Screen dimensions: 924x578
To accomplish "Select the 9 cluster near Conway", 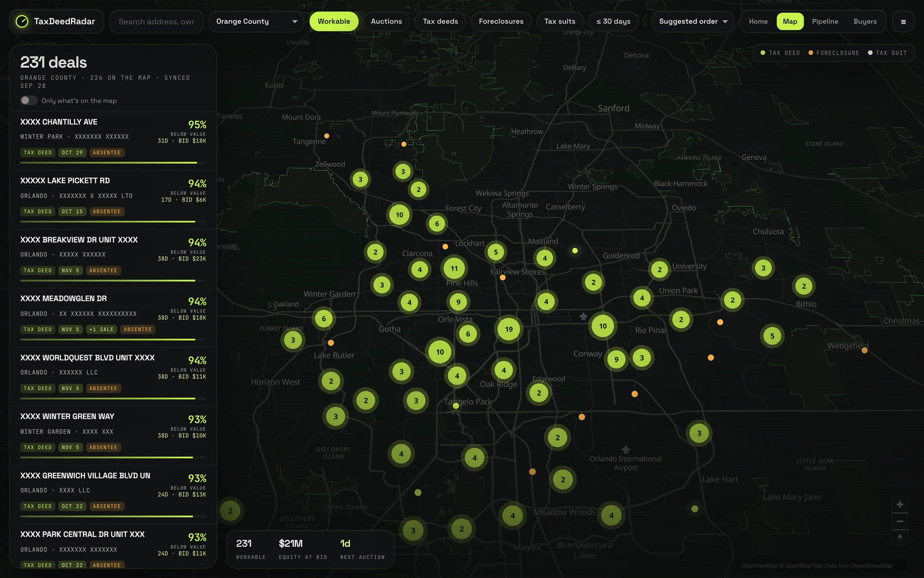I will tap(616, 359).
